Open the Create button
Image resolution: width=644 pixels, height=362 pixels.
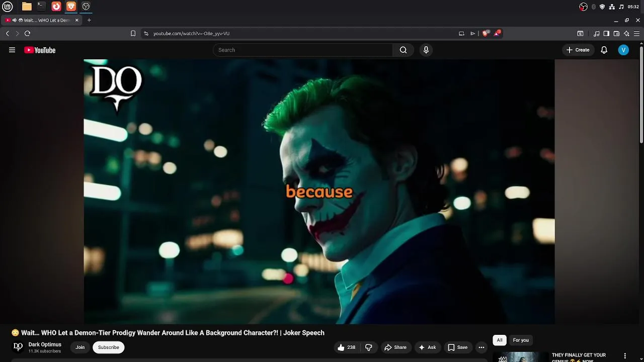pyautogui.click(x=578, y=50)
